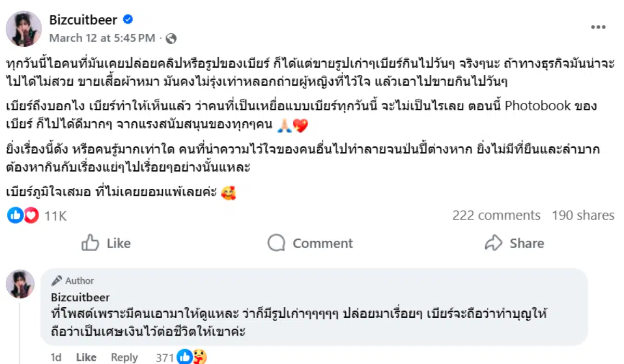Like the main post
Image resolution: width=624 pixels, height=364 pixels.
pos(106,243)
